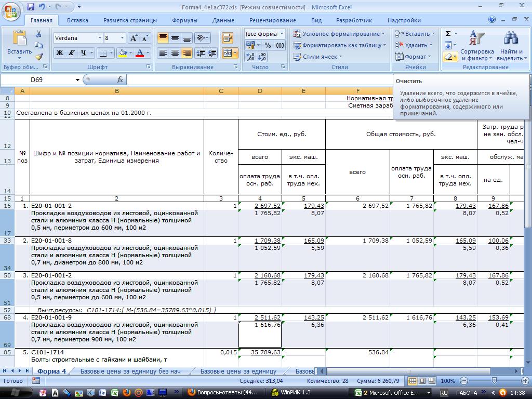Image resolution: width=532 pixels, height=399 pixels.
Task: Click the Format Painter brush icon
Action: coord(39,57)
